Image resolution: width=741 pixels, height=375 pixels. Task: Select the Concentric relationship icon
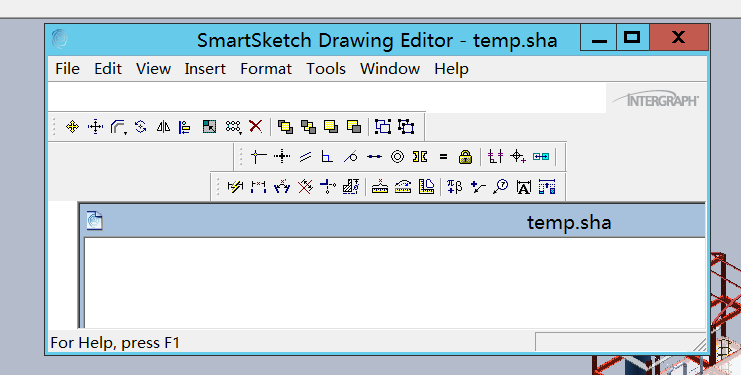point(397,156)
